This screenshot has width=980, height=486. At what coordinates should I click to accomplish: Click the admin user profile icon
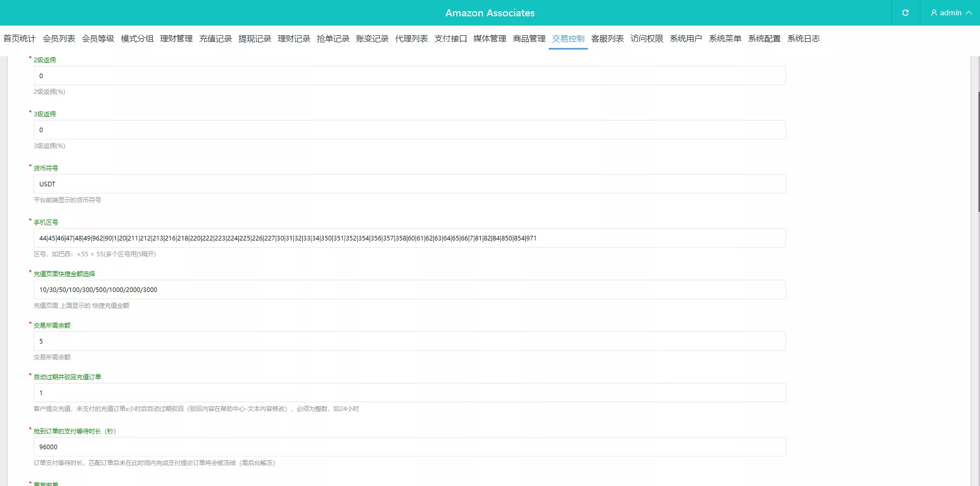click(934, 13)
